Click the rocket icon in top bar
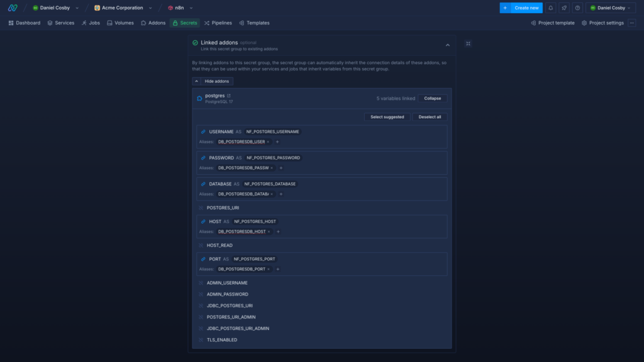This screenshot has height=362, width=644. (564, 8)
